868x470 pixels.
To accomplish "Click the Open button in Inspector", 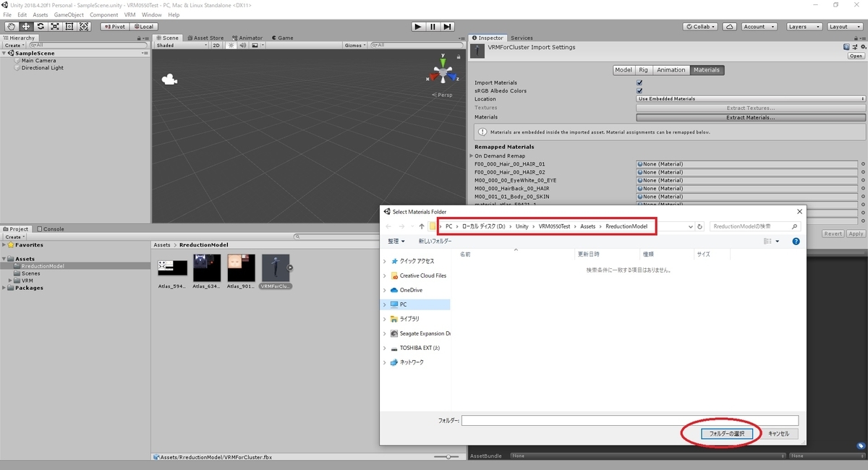I will [x=856, y=56].
